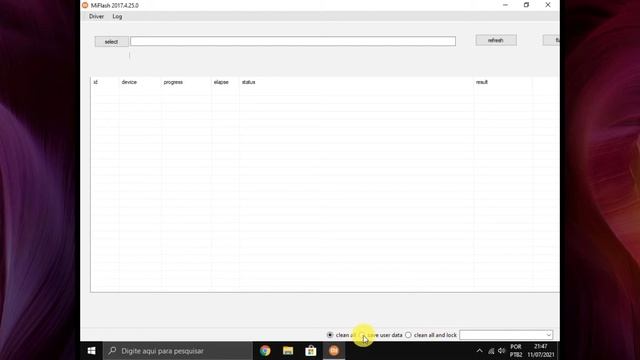The image size is (640, 360).
Task: Choose clean all and lock option
Action: pos(431,335)
